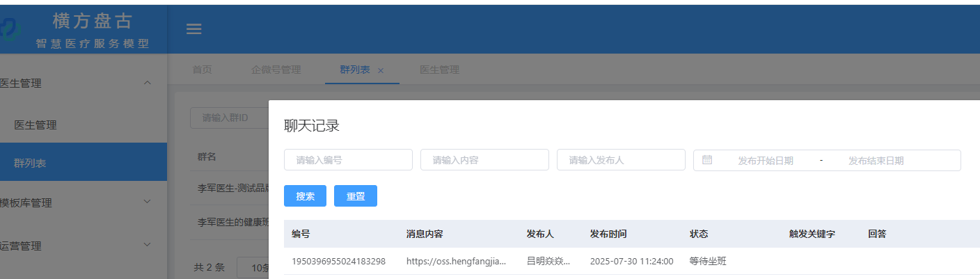980x279 pixels.
Task: Click the 横方盘古 logo icon
Action: click(10, 29)
